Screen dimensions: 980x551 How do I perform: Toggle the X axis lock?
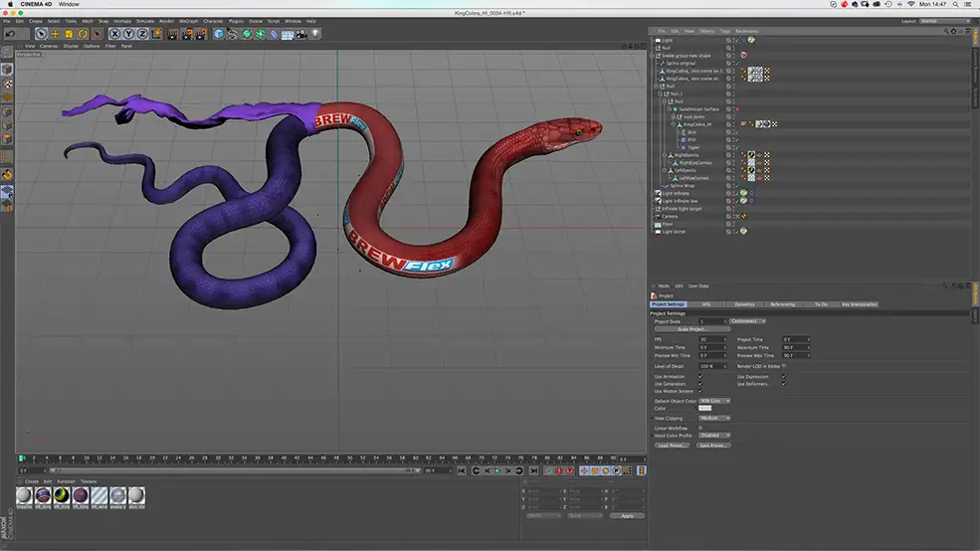coord(115,34)
